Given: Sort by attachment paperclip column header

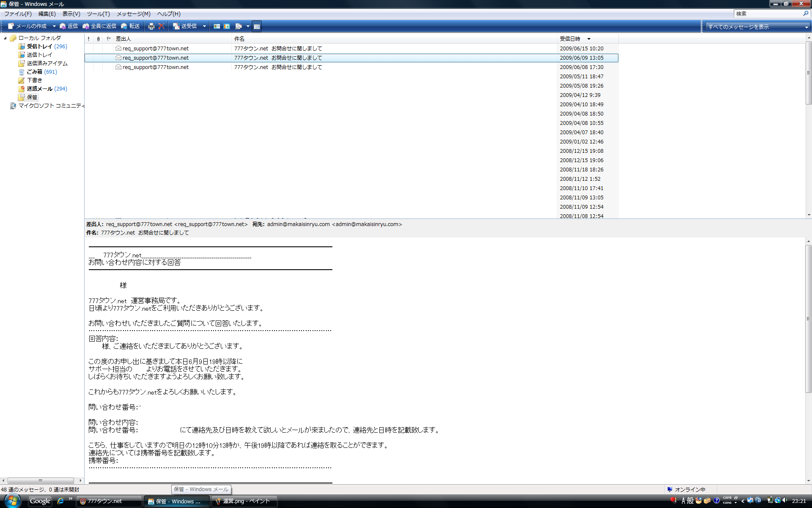Looking at the screenshot, I should 98,39.
